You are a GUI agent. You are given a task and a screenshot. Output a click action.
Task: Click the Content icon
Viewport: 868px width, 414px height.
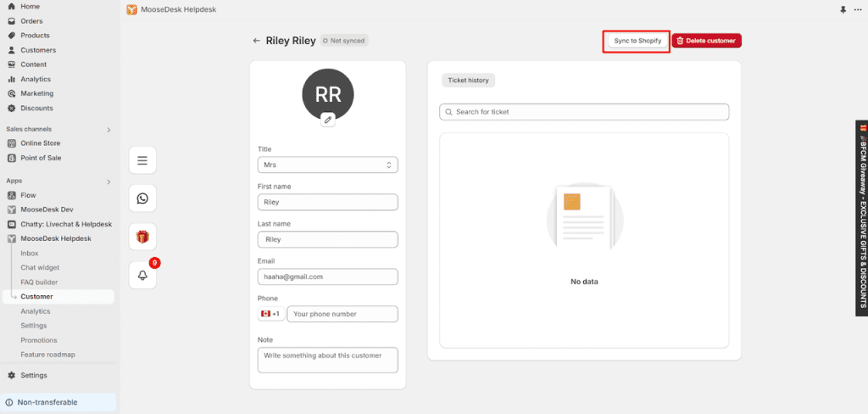pos(11,64)
